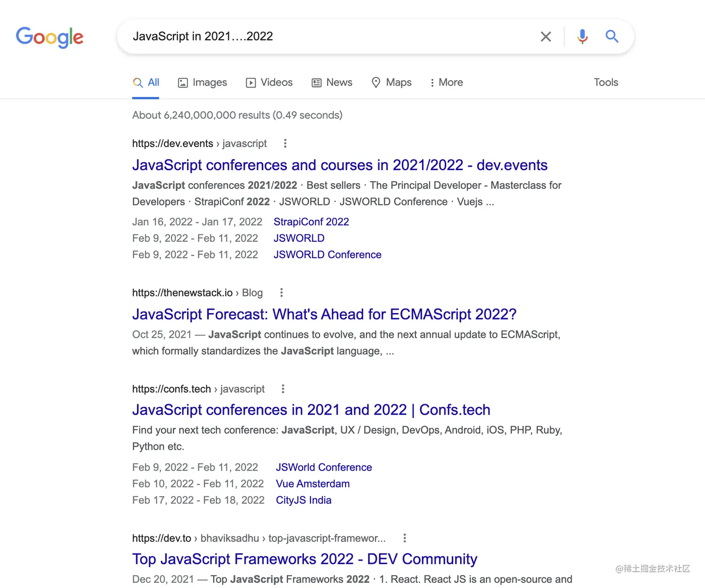The width and height of the screenshot is (705, 588).
Task: Click the https://thenewstack.io Blog breadcrumb
Action: click(197, 293)
